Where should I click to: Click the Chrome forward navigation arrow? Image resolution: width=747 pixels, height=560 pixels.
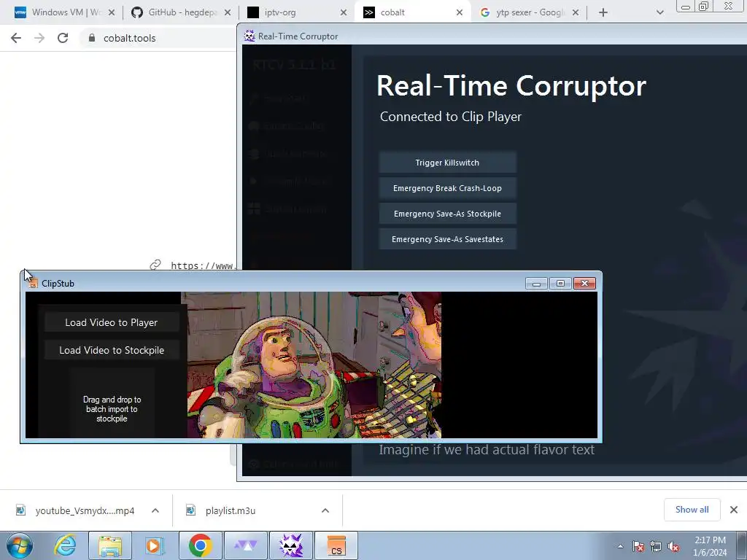[x=39, y=38]
